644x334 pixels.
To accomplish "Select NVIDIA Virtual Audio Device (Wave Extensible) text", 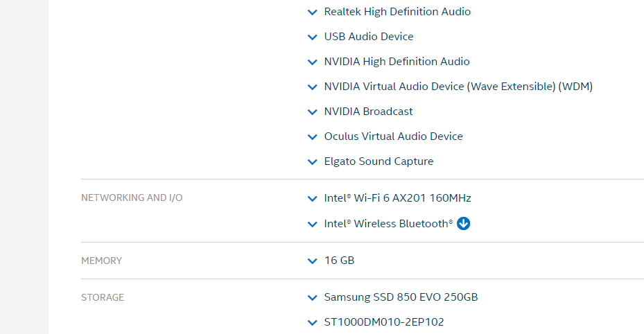I will [x=458, y=87].
